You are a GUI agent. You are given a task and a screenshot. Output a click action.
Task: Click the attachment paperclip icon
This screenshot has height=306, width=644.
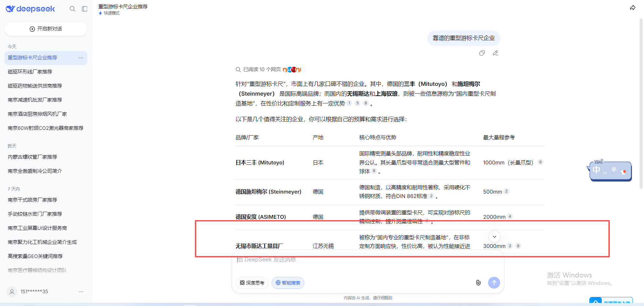[478, 283]
